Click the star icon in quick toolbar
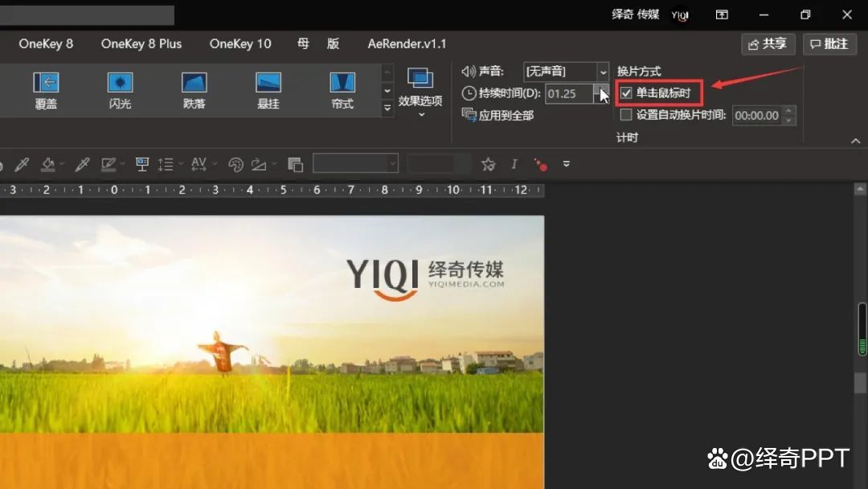The image size is (868, 489). click(x=488, y=164)
